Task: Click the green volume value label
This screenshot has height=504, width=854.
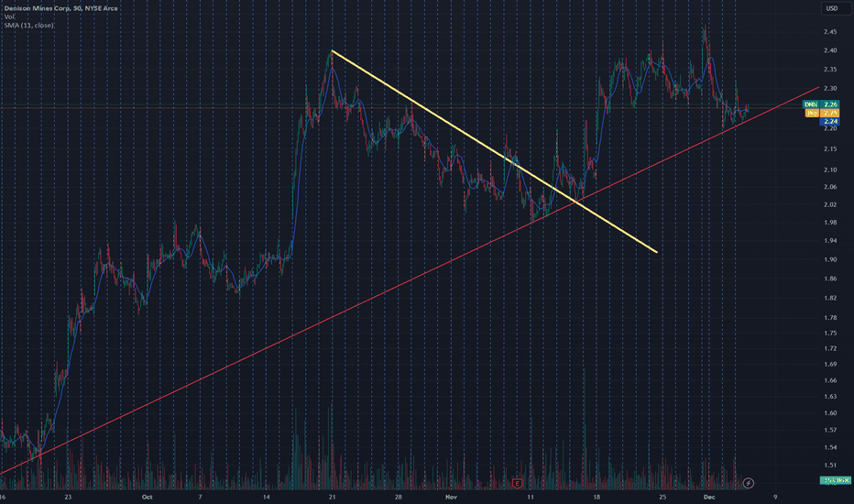Action: coord(836,480)
